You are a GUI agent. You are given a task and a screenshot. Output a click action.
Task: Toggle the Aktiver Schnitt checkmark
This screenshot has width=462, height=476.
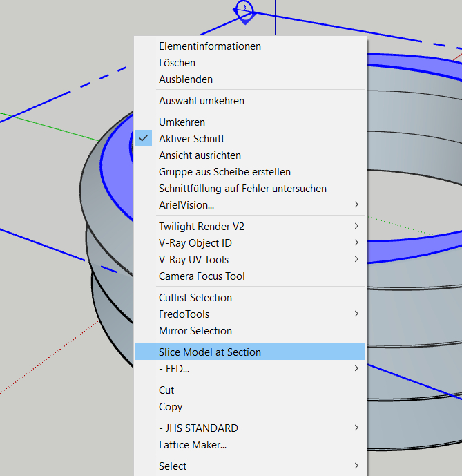144,139
